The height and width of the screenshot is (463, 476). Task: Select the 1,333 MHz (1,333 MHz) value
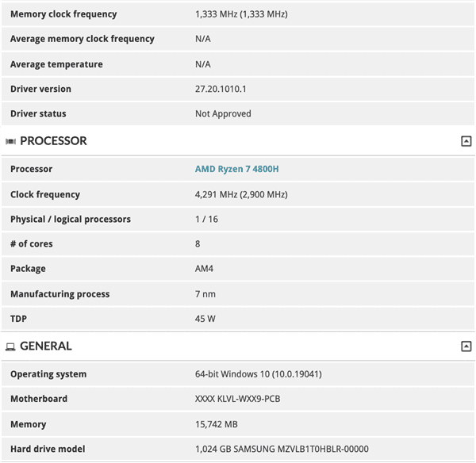(241, 14)
